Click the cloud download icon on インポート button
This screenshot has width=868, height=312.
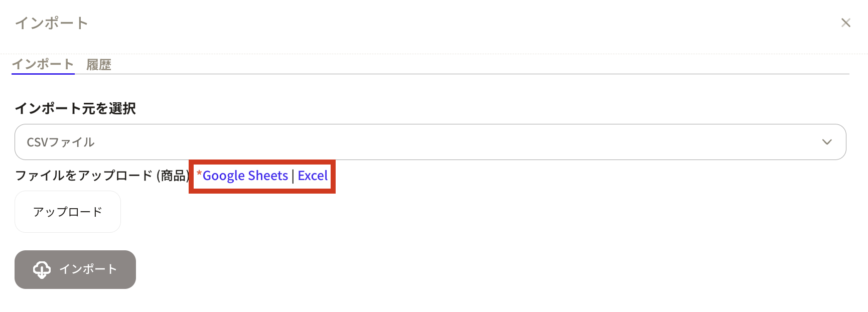coord(42,269)
